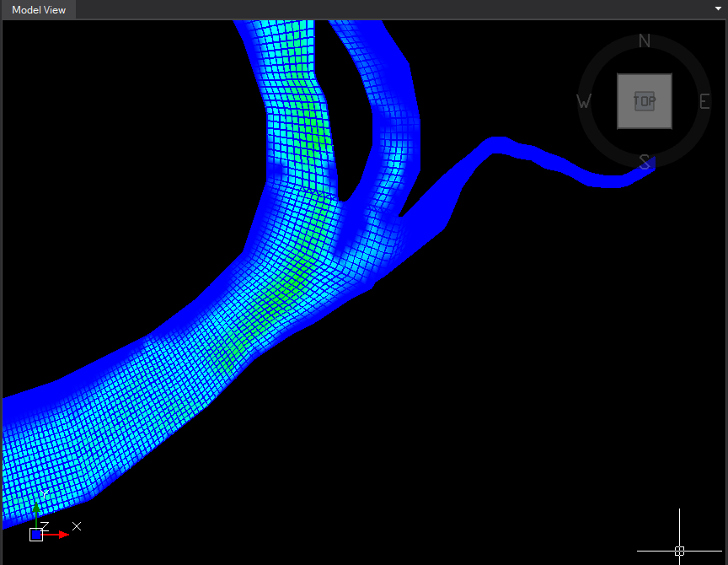Open the view panel dropdown arrow

pyautogui.click(x=718, y=8)
